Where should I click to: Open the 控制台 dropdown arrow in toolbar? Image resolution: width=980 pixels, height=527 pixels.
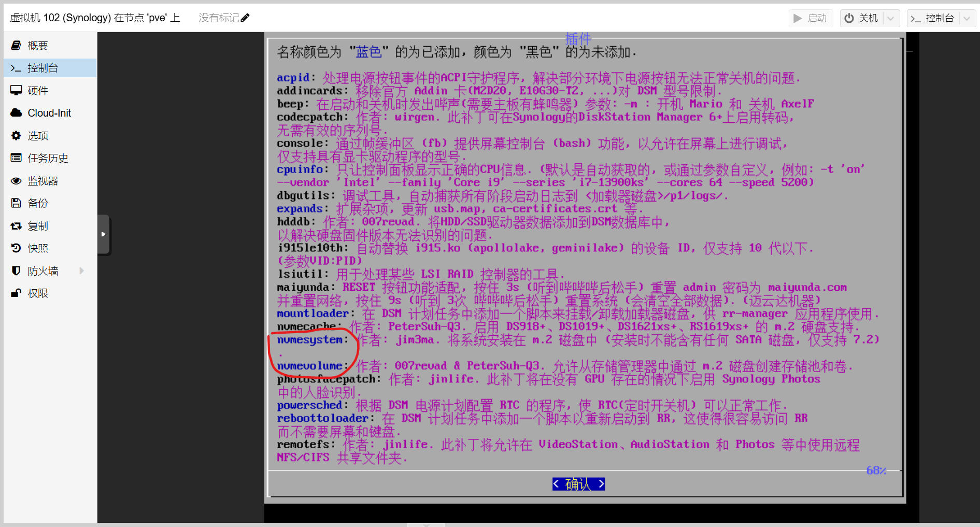[x=967, y=18]
